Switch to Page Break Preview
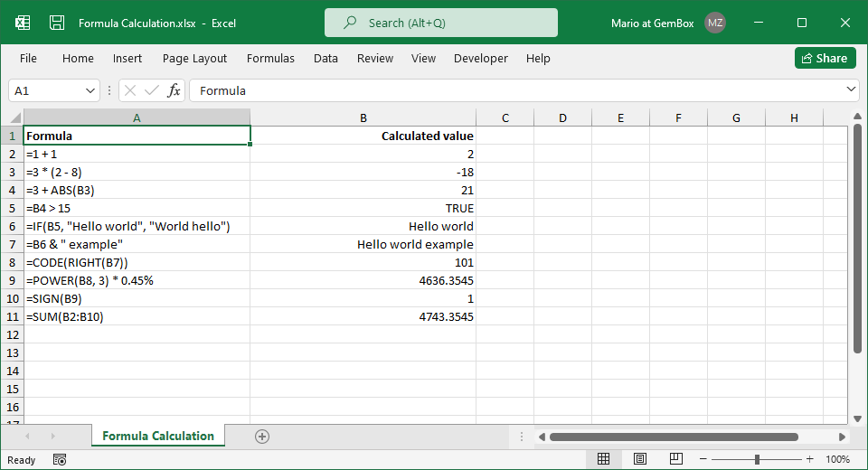 (675, 459)
